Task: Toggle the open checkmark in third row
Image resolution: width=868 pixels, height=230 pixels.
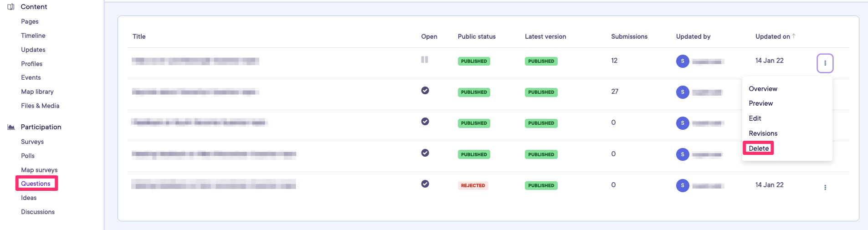Action: [x=425, y=122]
